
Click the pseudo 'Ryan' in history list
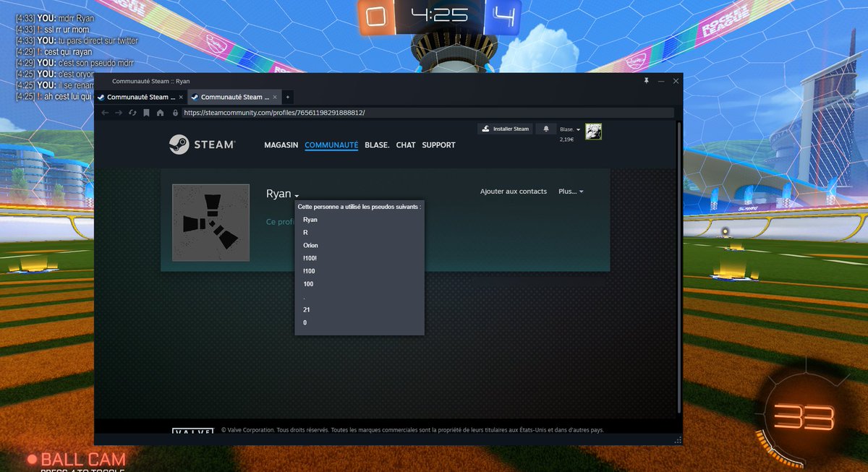[310, 220]
